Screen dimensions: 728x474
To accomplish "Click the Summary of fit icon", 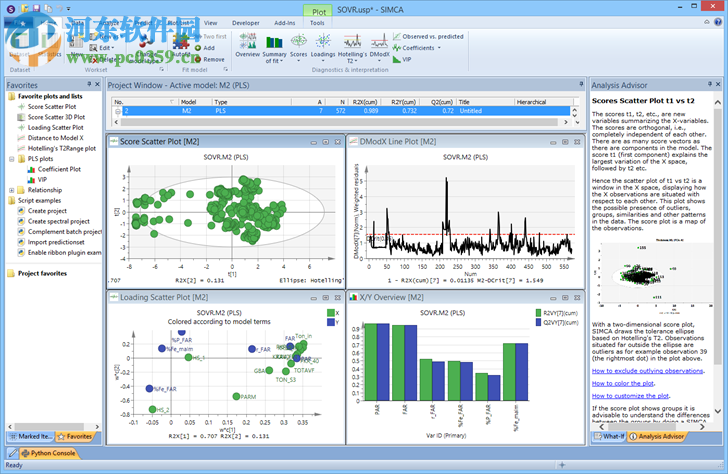I will (x=273, y=46).
